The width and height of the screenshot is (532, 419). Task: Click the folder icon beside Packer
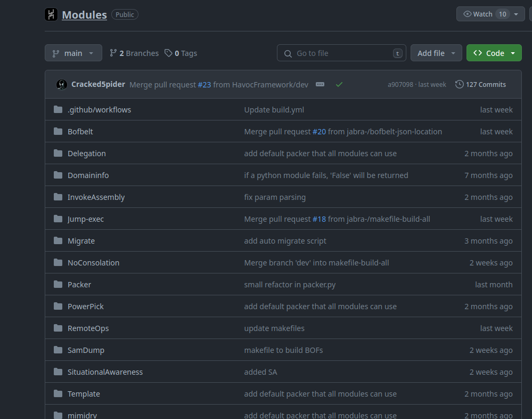pyautogui.click(x=58, y=285)
